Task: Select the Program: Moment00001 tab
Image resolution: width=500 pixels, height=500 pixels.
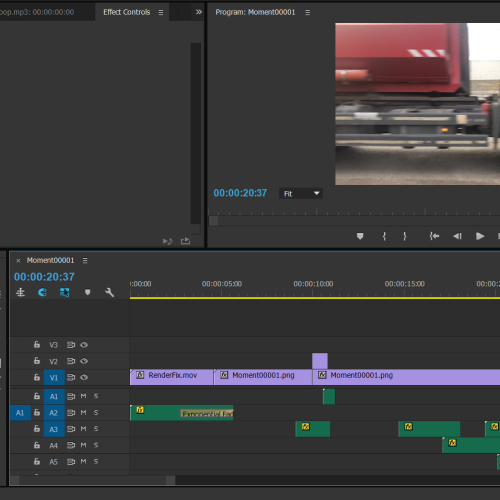Action: pos(255,12)
